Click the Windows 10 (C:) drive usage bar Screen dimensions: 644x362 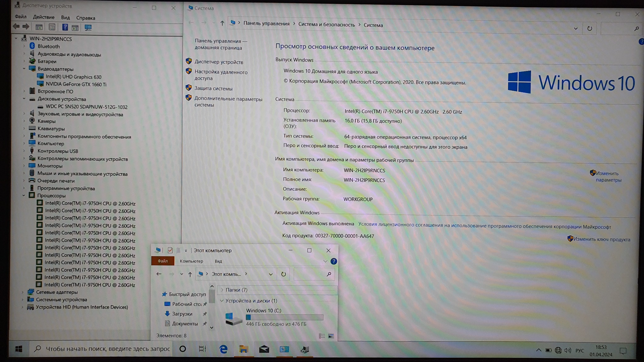(x=284, y=317)
